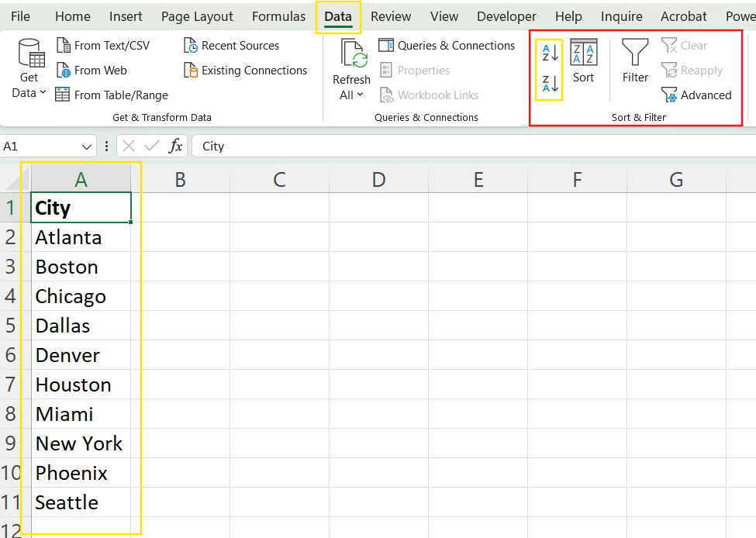Import From Table/Range

coord(112,95)
